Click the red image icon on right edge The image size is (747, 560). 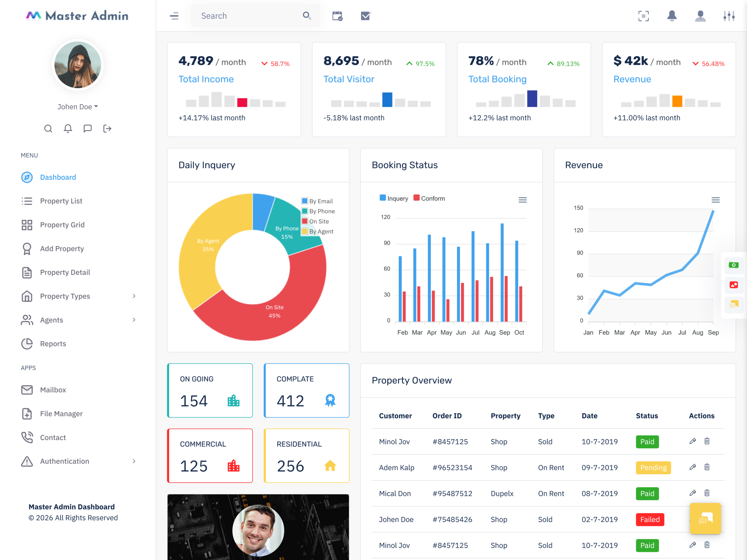734,285
